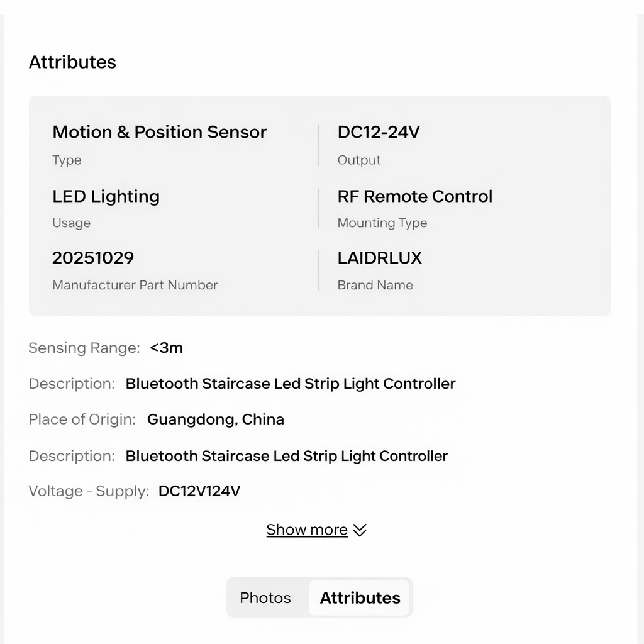Viewport: 644px width, 644px height.
Task: Click the Mounting Type label
Action: (382, 223)
